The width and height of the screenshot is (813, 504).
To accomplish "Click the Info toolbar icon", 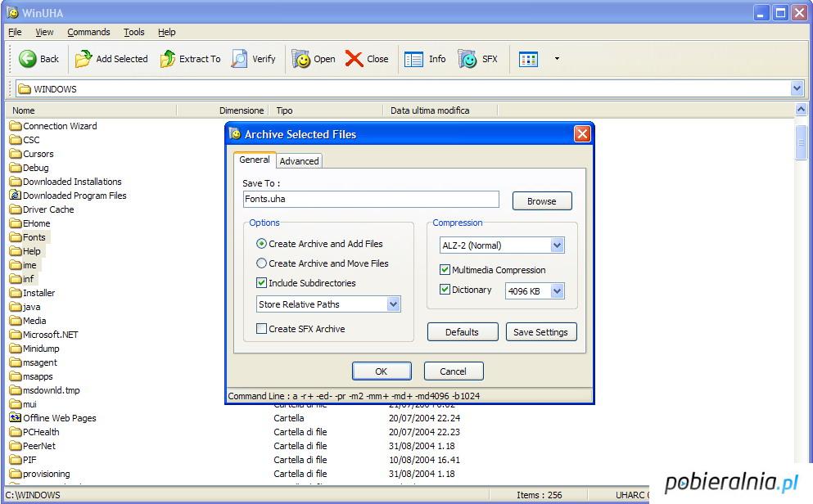I will [x=413, y=59].
